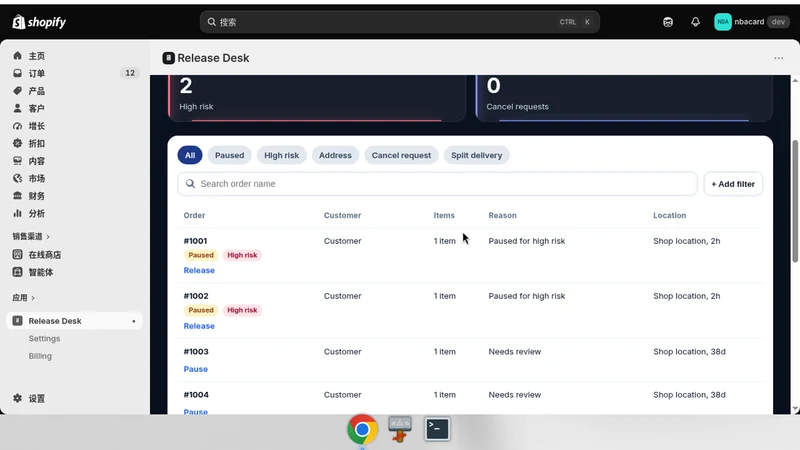The height and width of the screenshot is (450, 800).
Task: Focus the Search order name field
Action: point(437,184)
